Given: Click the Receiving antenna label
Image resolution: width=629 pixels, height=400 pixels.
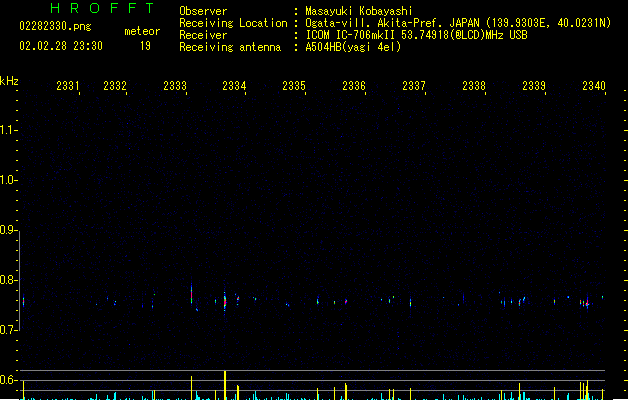Looking at the screenshot, I should [230, 47].
